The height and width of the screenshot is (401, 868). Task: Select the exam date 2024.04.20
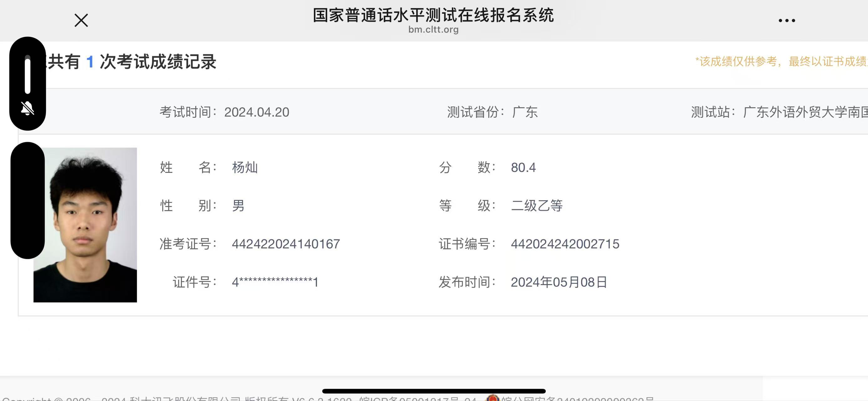click(x=256, y=112)
